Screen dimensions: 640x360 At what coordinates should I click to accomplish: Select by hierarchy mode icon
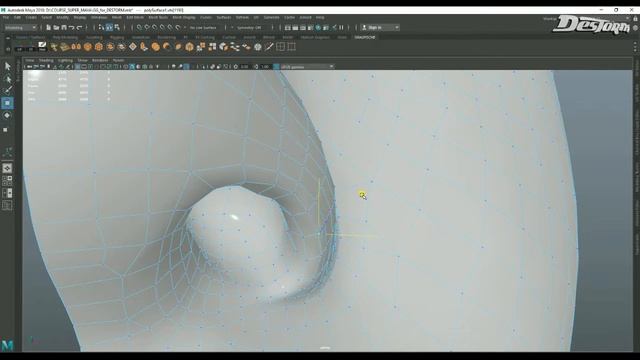coord(101,27)
